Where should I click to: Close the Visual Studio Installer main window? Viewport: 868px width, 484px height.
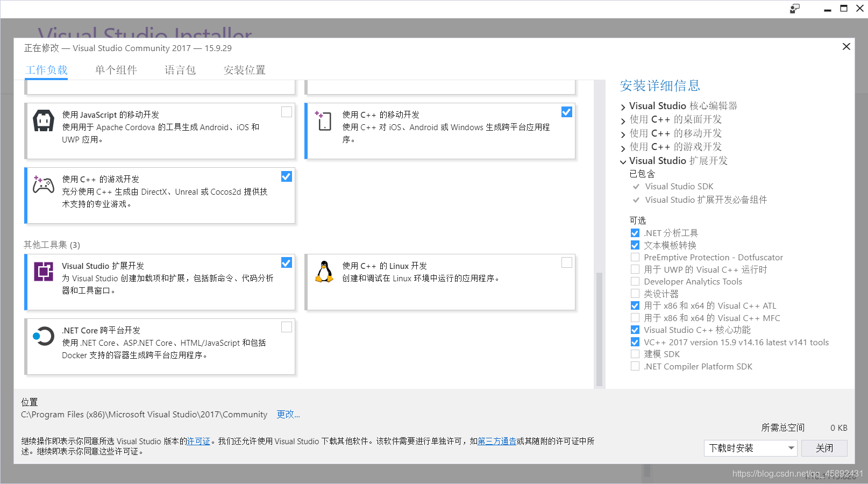click(x=860, y=9)
